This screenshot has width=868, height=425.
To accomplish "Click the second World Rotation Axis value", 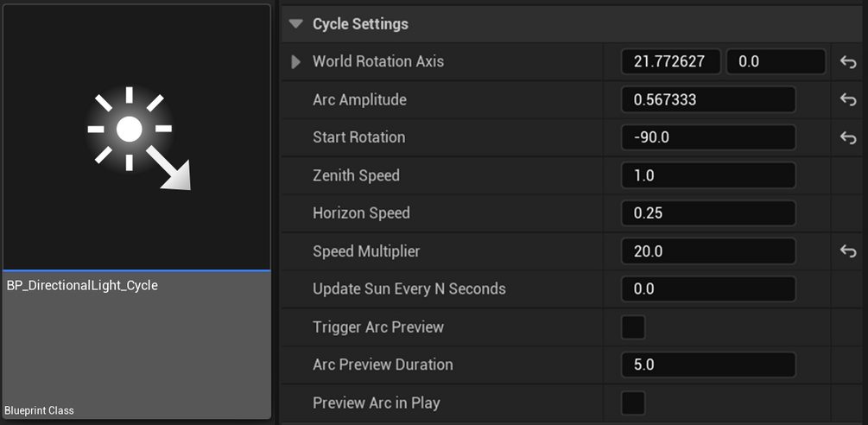I will coord(776,62).
